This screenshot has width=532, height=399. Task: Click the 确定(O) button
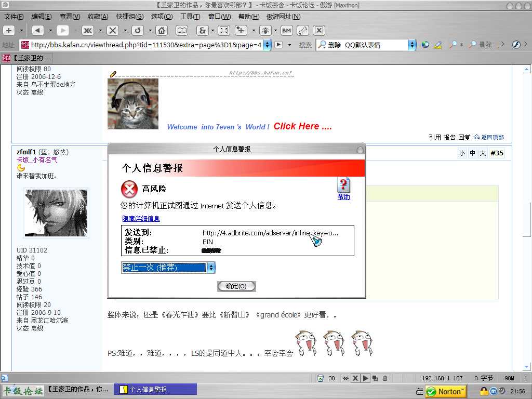tap(236, 286)
